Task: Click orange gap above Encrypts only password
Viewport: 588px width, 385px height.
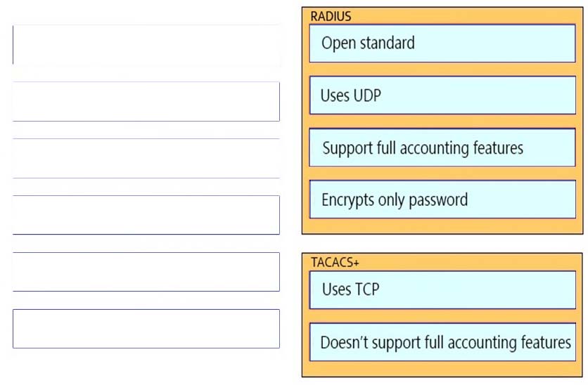Action: 442,174
